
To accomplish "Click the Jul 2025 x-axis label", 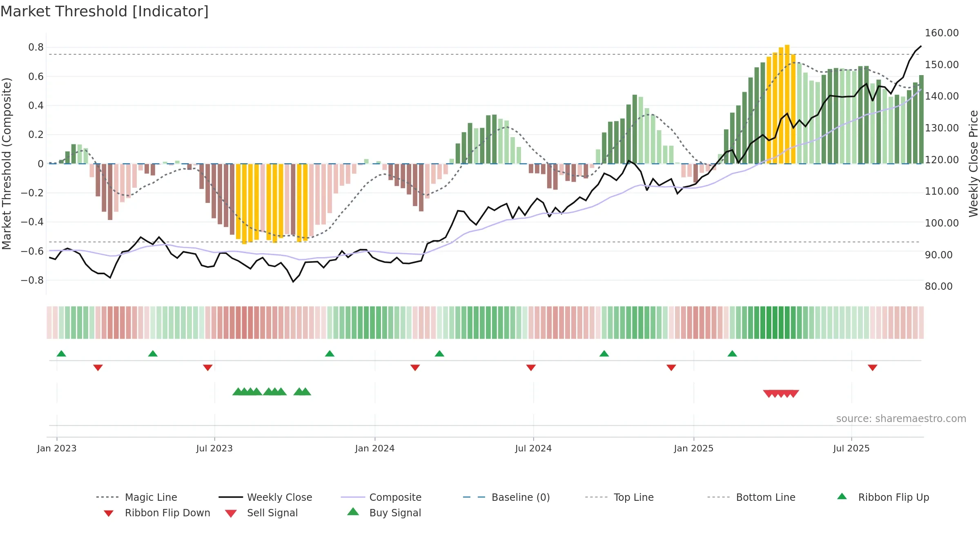I will 851,448.
